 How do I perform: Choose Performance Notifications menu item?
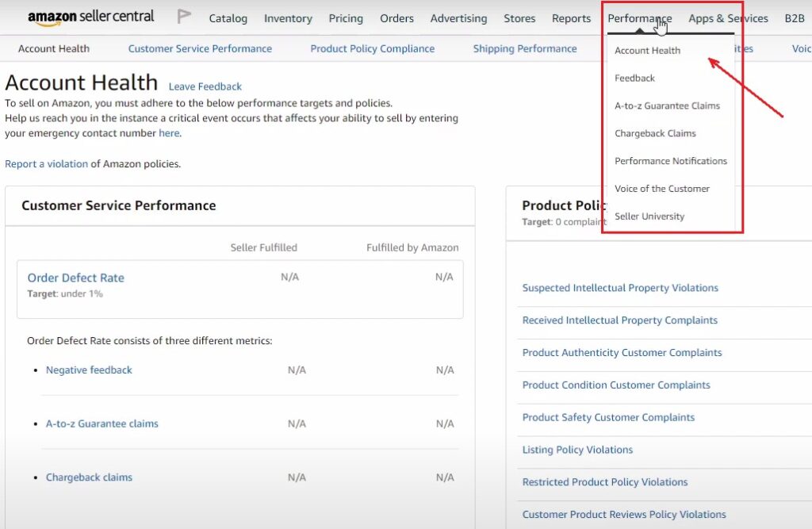pos(670,161)
